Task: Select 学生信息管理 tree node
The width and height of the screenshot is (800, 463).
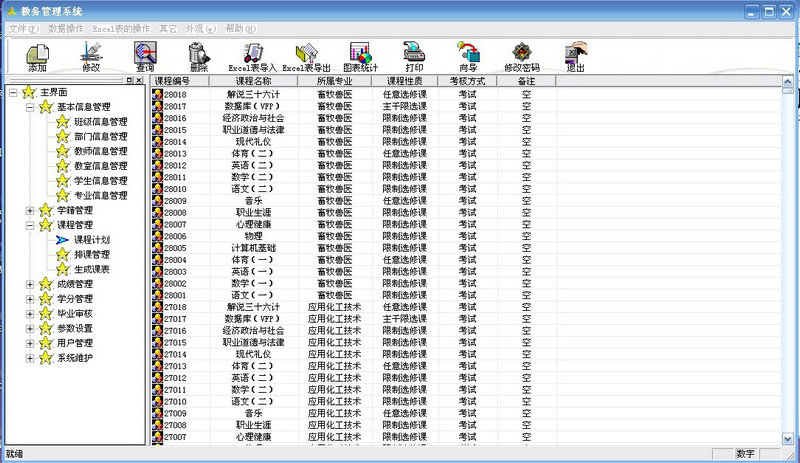Action: pos(101,181)
